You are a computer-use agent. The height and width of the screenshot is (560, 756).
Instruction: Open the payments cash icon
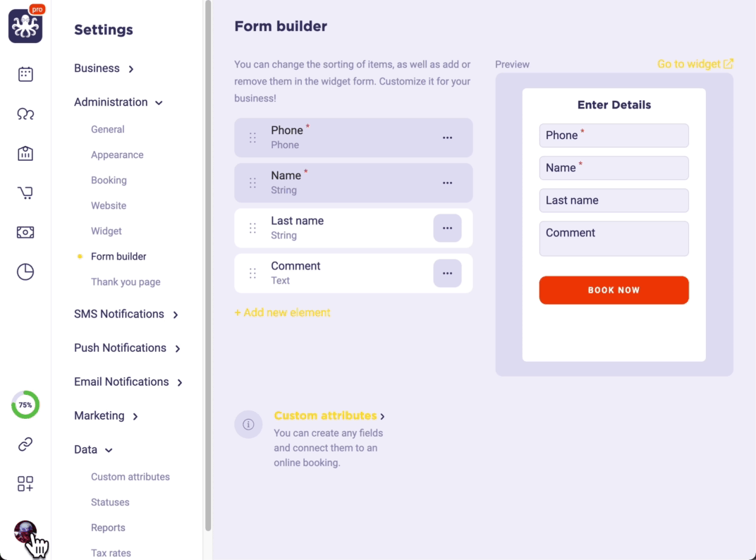coord(25,232)
